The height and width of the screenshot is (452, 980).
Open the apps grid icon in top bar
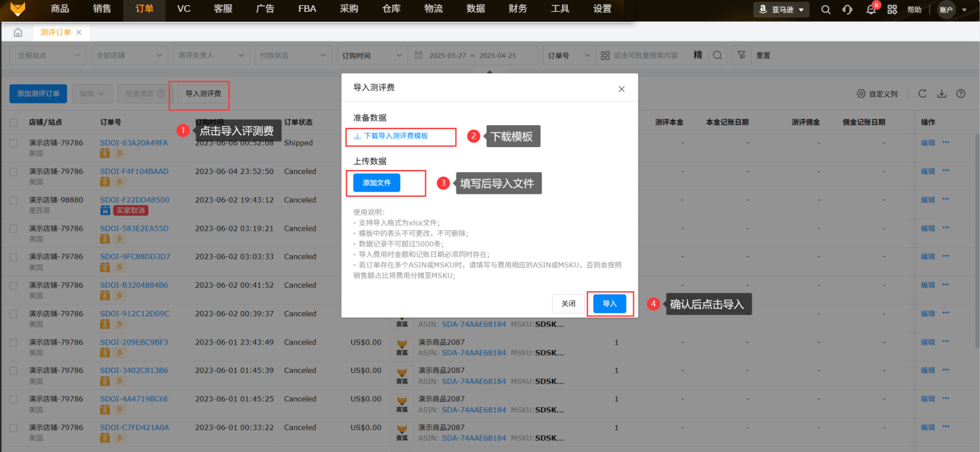(892, 10)
